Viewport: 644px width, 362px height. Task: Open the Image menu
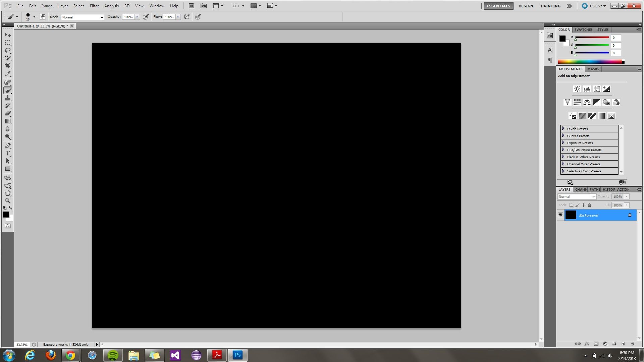coord(47,6)
